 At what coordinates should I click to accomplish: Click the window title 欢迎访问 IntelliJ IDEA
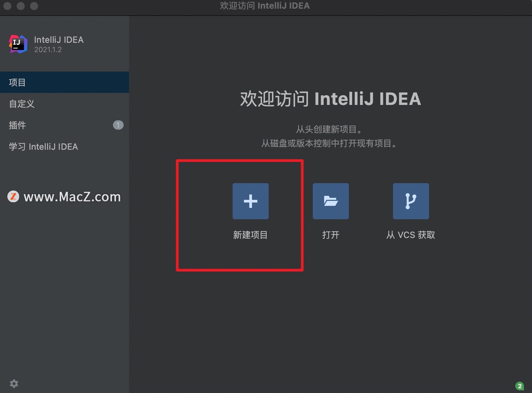click(265, 6)
